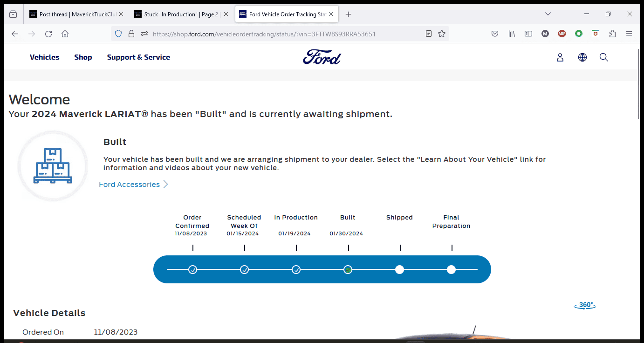
Task: Click the In Production checkmark step
Action: [x=296, y=269]
